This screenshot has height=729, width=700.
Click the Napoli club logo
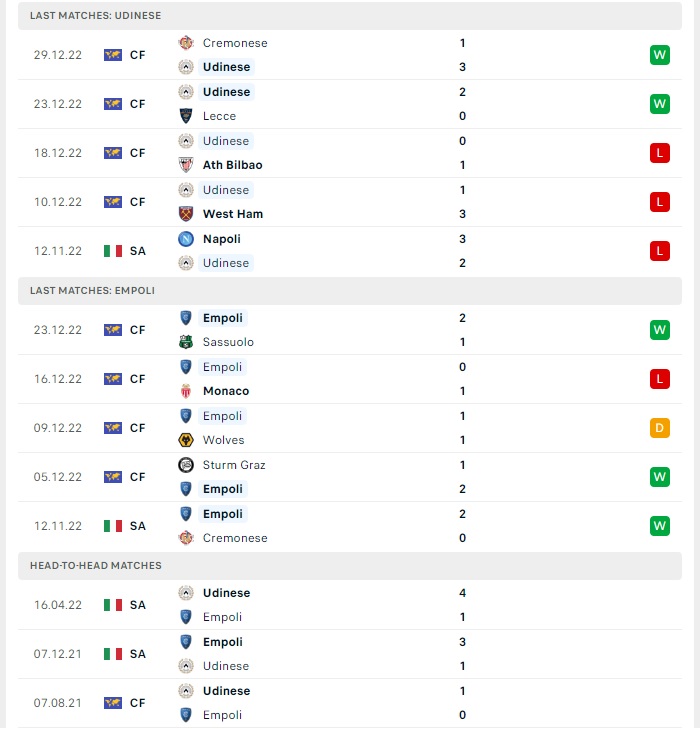click(x=186, y=239)
